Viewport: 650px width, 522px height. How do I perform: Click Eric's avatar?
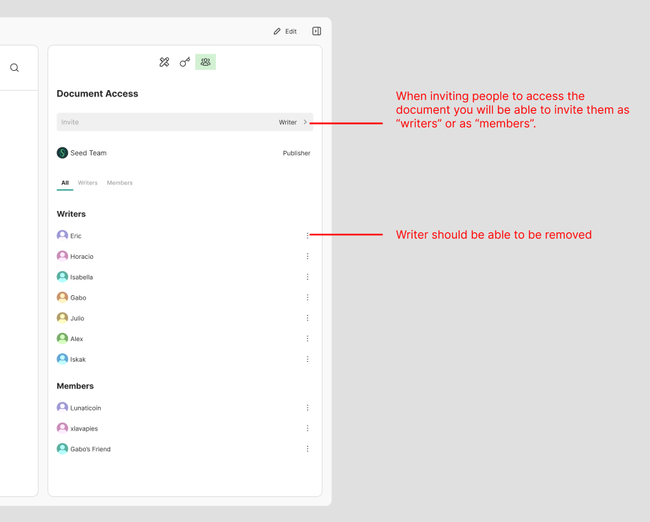(x=62, y=236)
